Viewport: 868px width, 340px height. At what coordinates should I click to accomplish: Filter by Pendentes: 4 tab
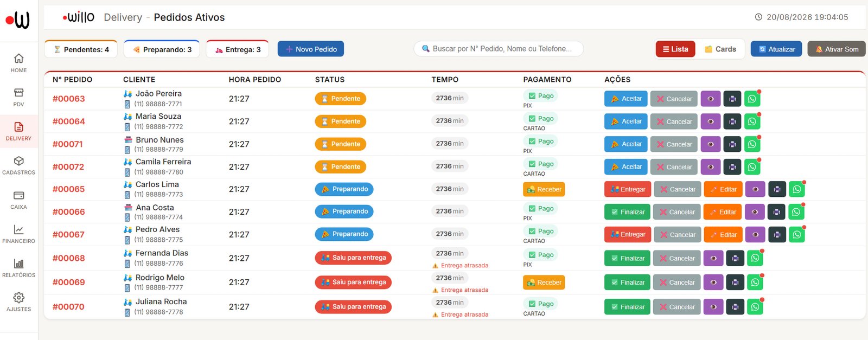point(81,49)
